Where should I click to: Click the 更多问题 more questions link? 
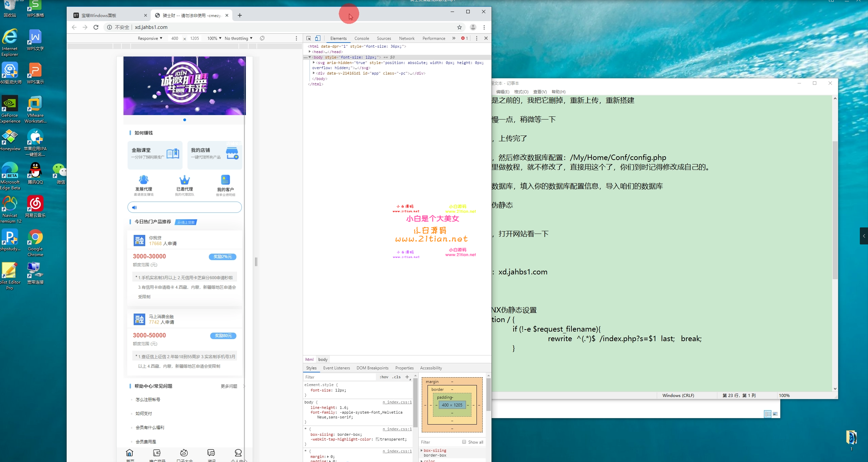pyautogui.click(x=229, y=386)
